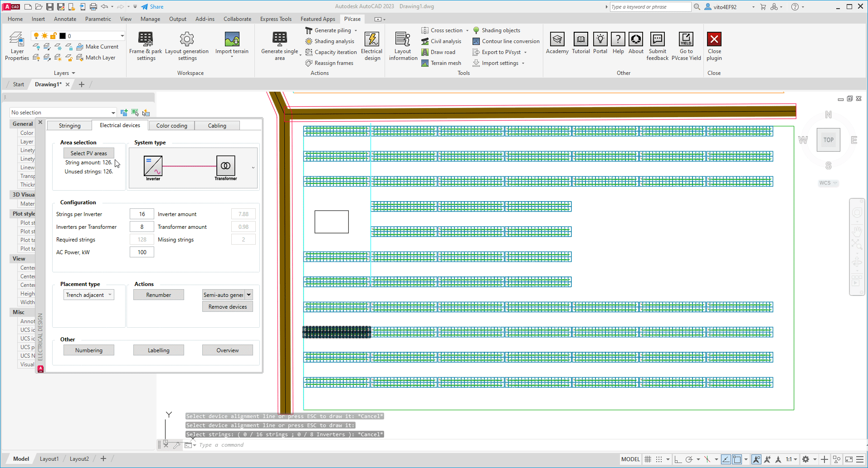
Task: Click the Overview button
Action: coord(228,350)
